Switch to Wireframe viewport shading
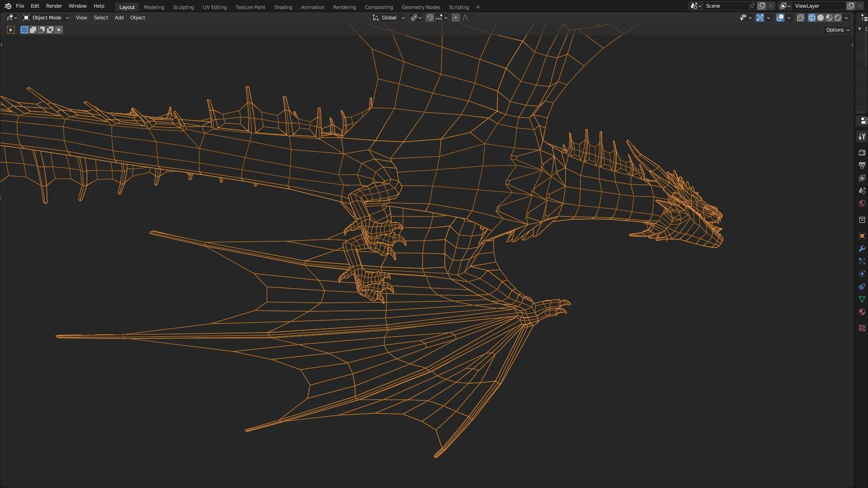Viewport: 868px width, 488px height. (x=812, y=18)
